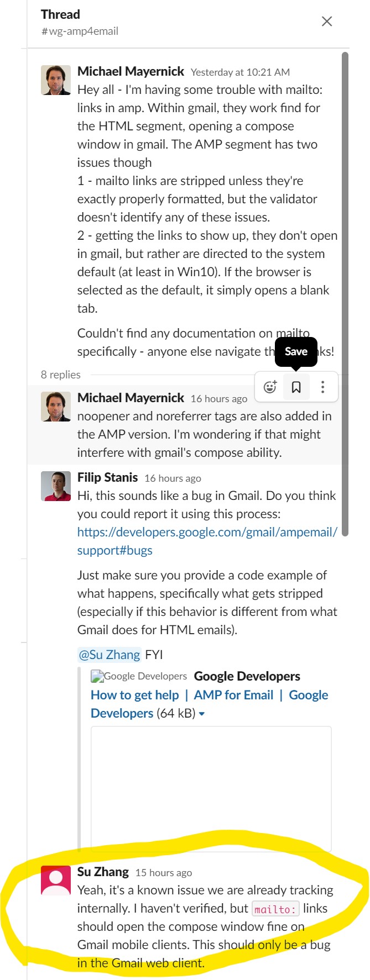370x980 pixels.
Task: Click the Google Developers favicon image
Action: pyautogui.click(x=97, y=676)
